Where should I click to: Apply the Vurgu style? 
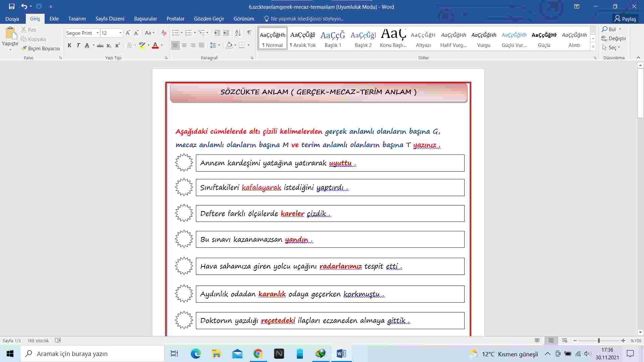click(x=484, y=39)
